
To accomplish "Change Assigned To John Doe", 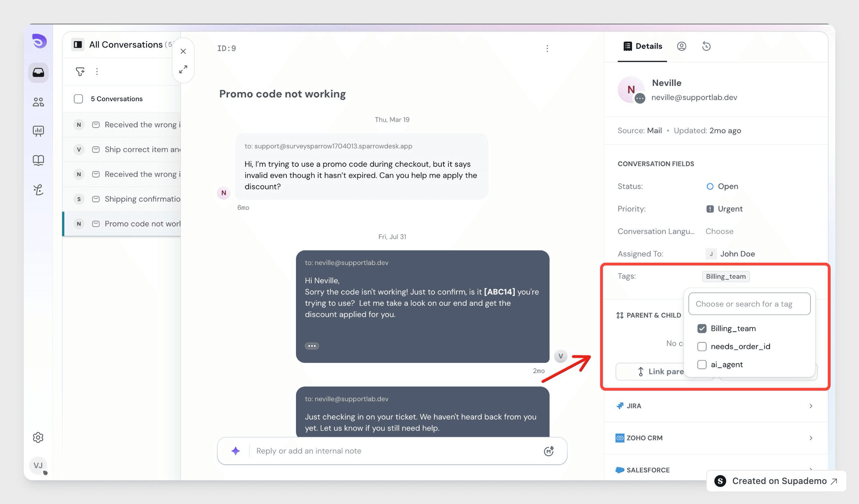I will pyautogui.click(x=730, y=254).
